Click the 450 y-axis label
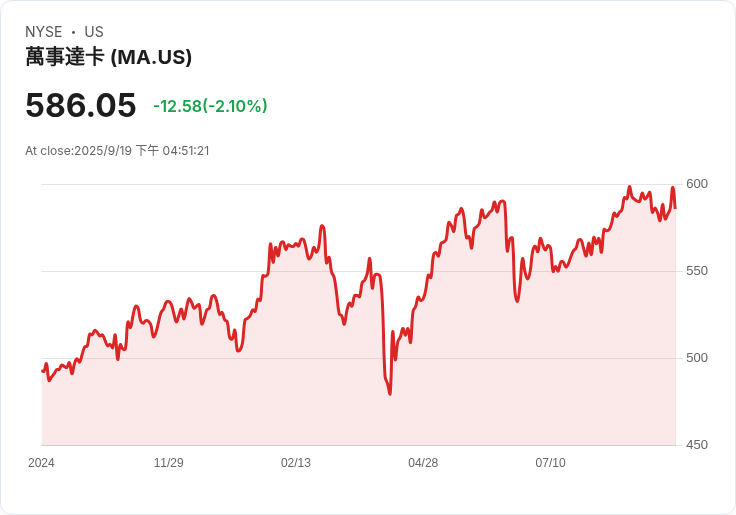The image size is (736, 515). click(697, 445)
